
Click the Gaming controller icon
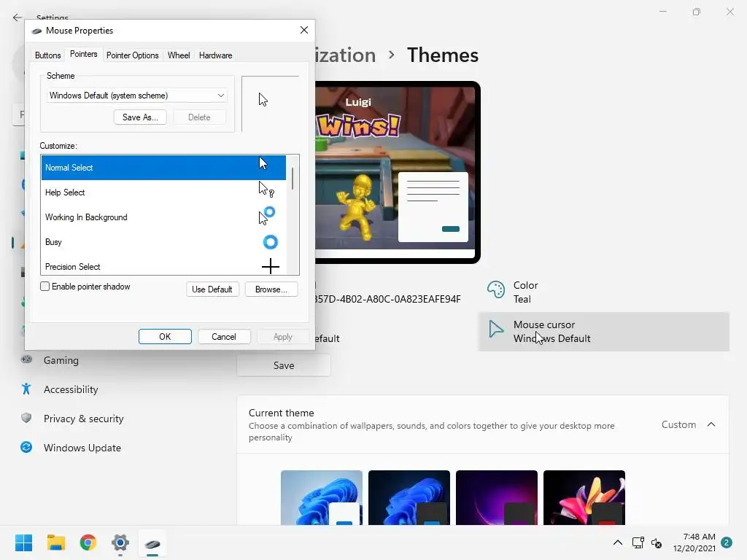tap(26, 359)
